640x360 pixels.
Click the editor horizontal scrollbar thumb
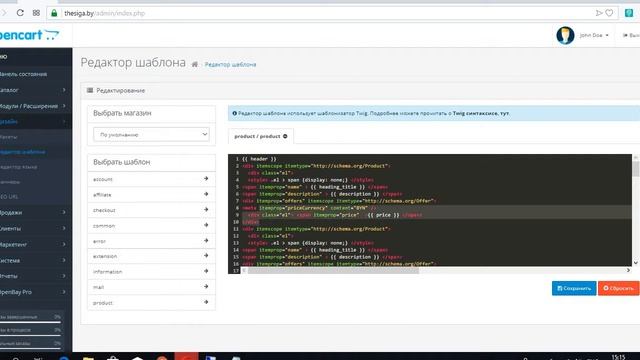tap(333, 270)
